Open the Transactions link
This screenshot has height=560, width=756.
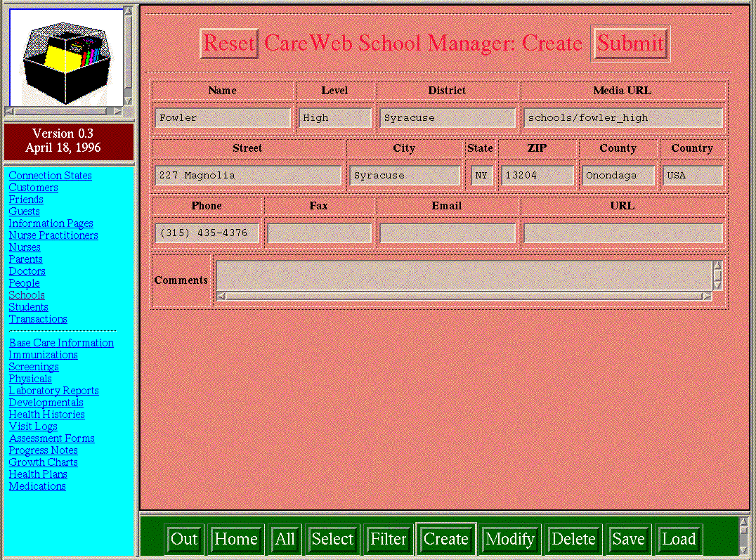38,319
